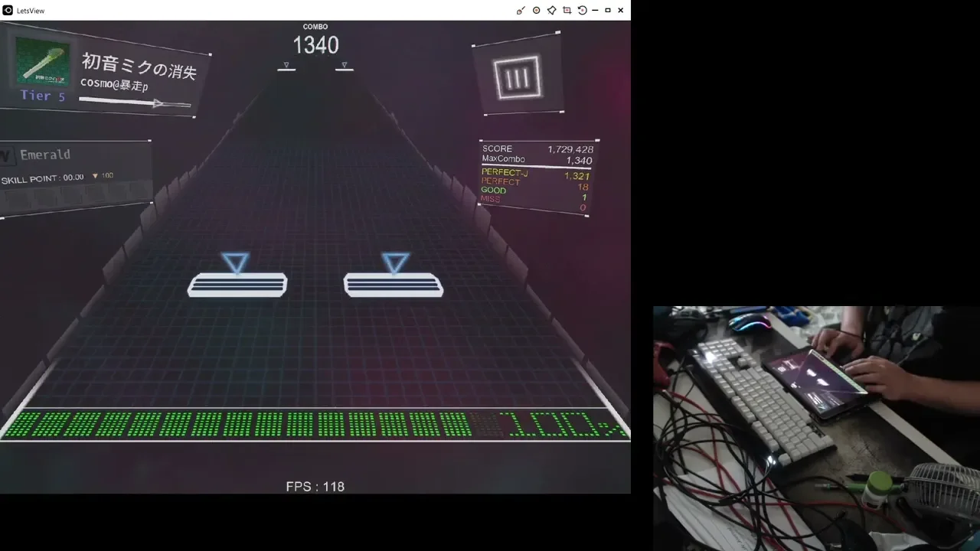Click the COMBO label
The width and height of the screenshot is (980, 551).
(315, 27)
